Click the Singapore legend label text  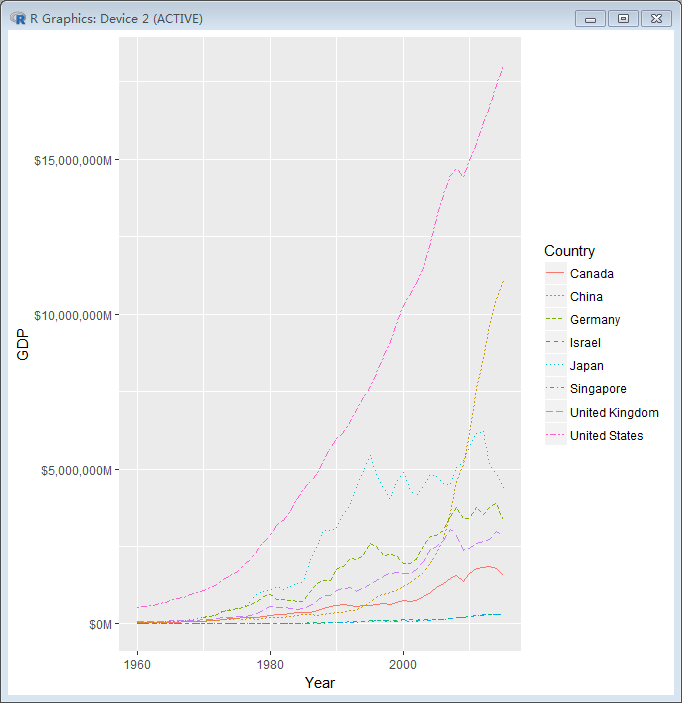tap(598, 389)
